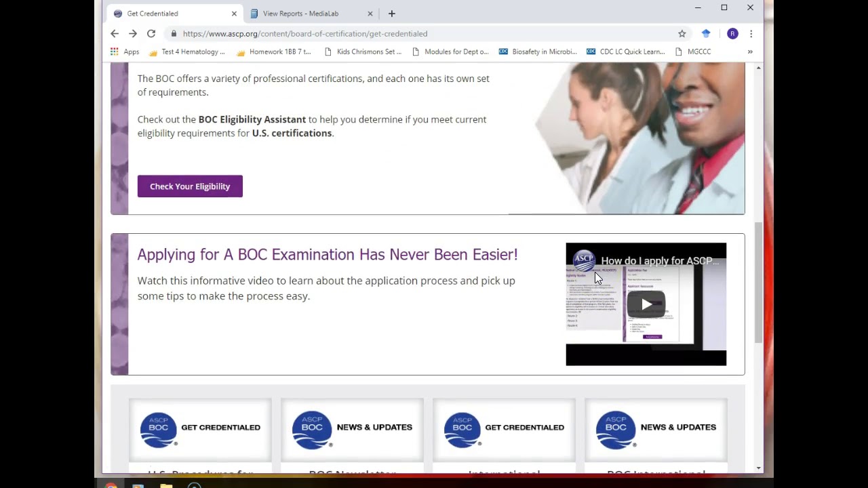
Task: Select the Get Credentialed tab
Action: click(175, 14)
